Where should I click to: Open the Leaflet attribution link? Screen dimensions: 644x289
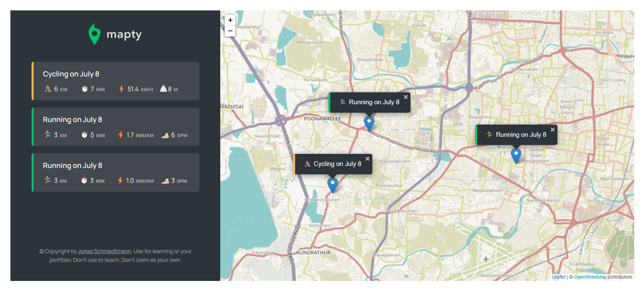[x=558, y=277]
